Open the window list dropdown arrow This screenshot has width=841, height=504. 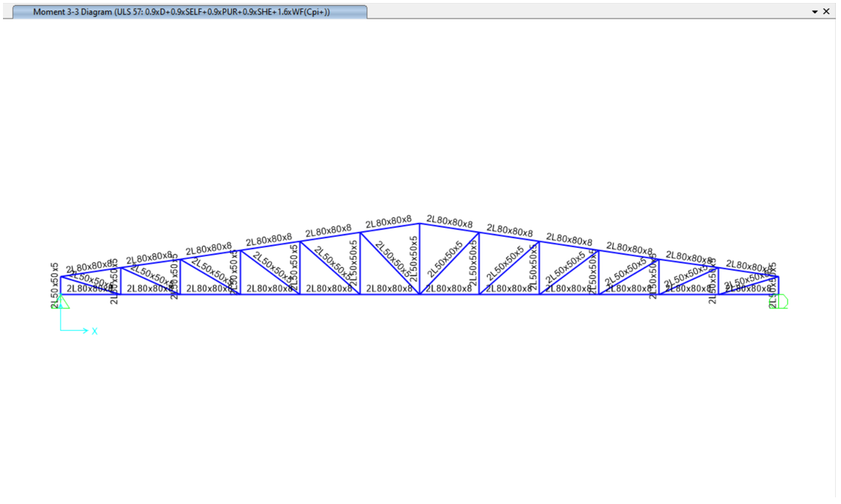pyautogui.click(x=815, y=12)
